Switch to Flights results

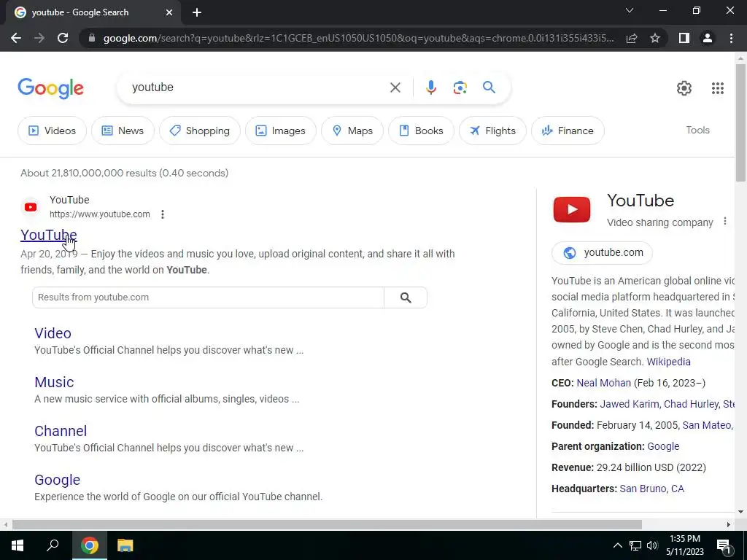(492, 131)
